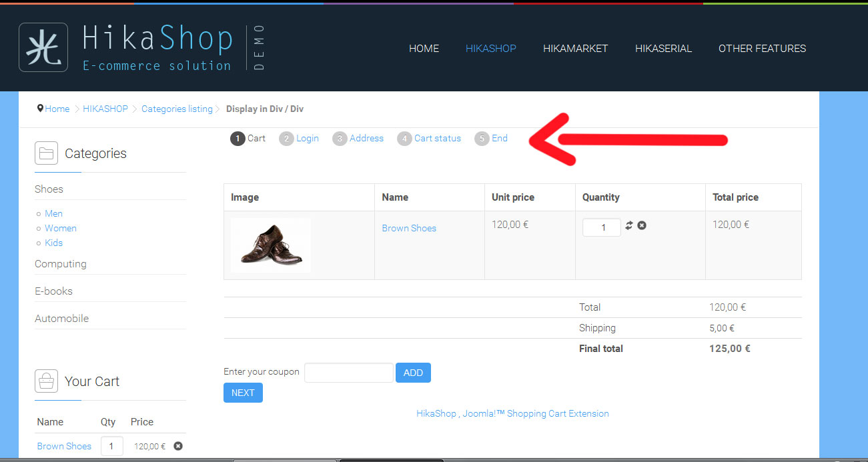Open the Women subcategory
Viewport: 868px width, 462px height.
click(x=61, y=228)
